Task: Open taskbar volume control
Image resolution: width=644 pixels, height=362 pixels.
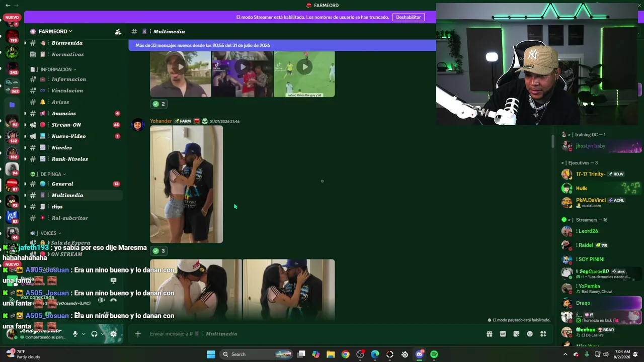Action: click(x=606, y=354)
